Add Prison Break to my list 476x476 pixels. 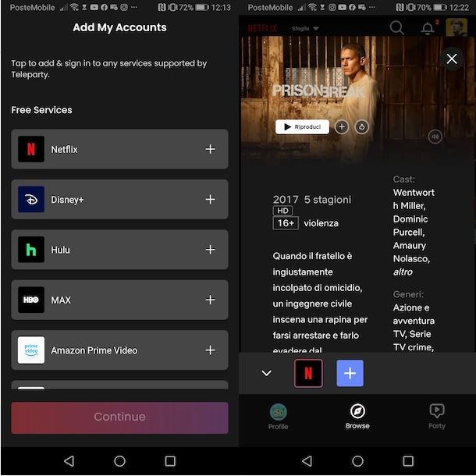342,126
